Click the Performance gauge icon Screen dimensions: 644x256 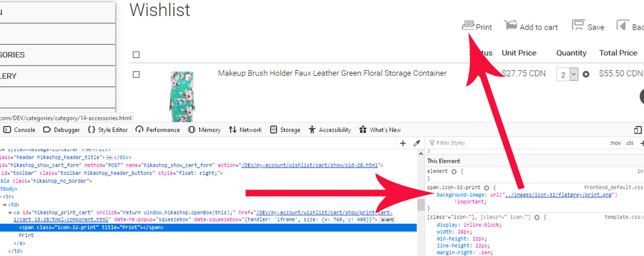coord(139,130)
